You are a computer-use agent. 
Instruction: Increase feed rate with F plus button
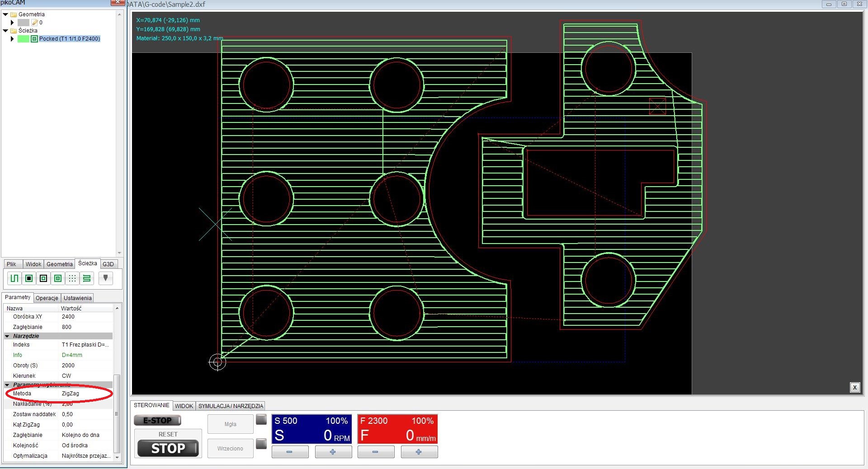click(419, 452)
